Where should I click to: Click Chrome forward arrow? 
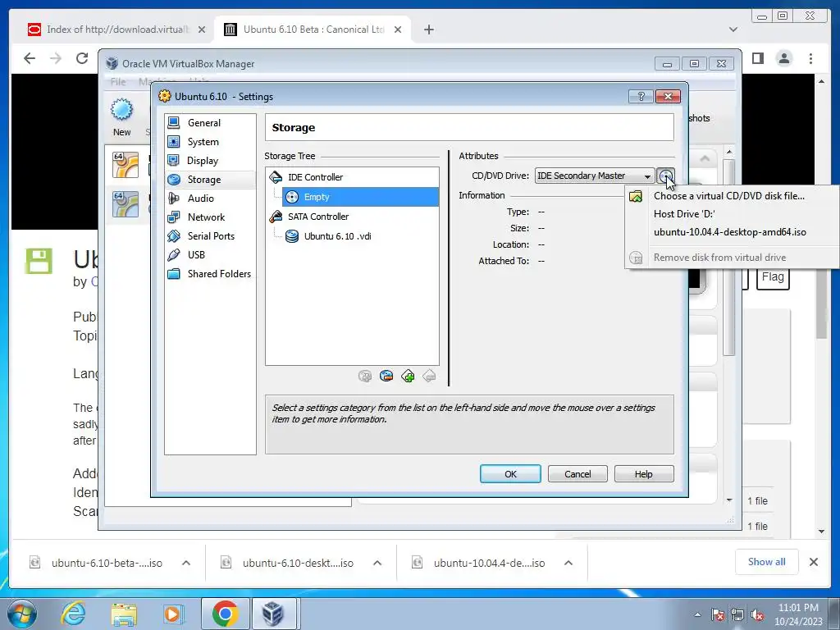[56, 58]
